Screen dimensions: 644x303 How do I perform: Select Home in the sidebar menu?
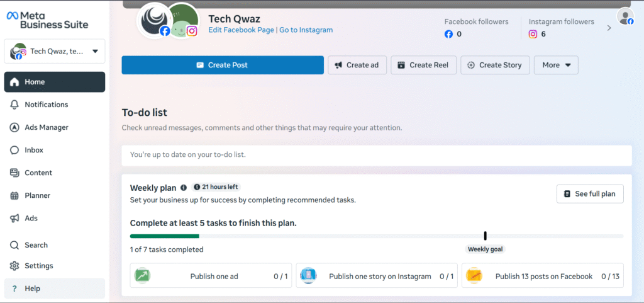click(x=55, y=82)
